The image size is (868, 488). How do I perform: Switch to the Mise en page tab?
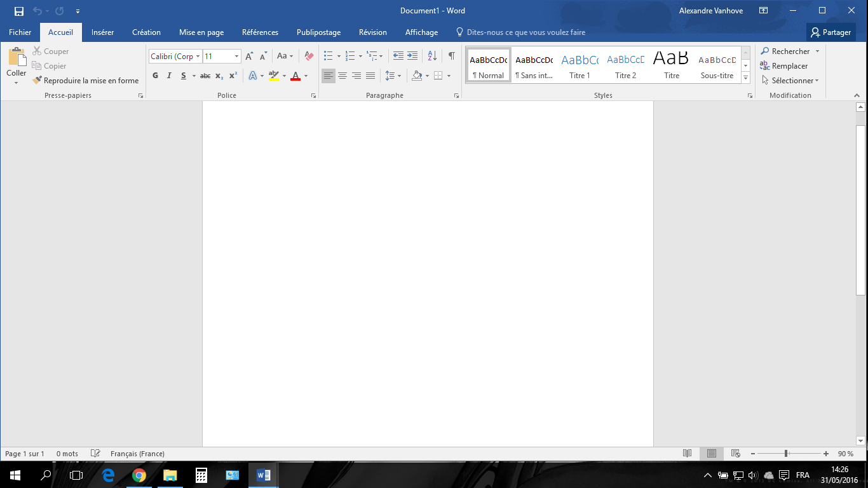click(201, 32)
